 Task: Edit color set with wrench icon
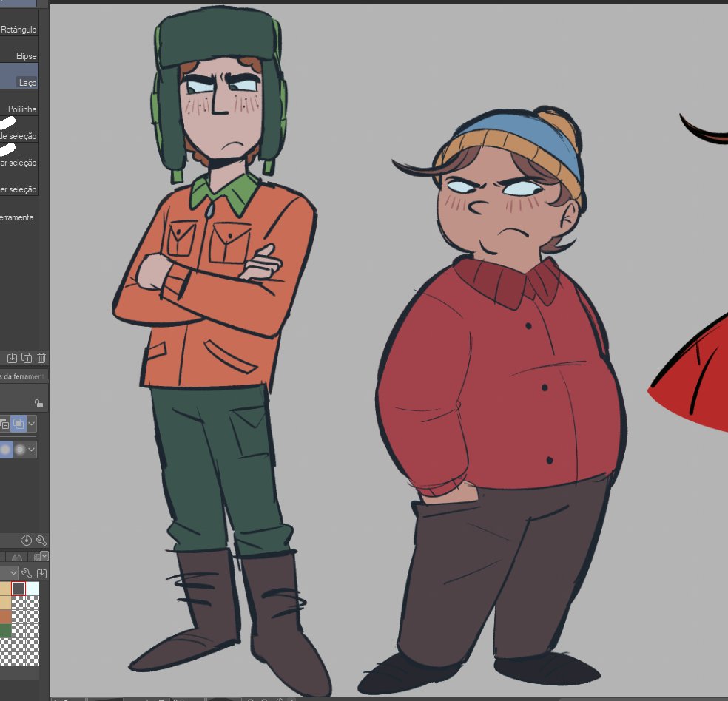click(x=27, y=573)
